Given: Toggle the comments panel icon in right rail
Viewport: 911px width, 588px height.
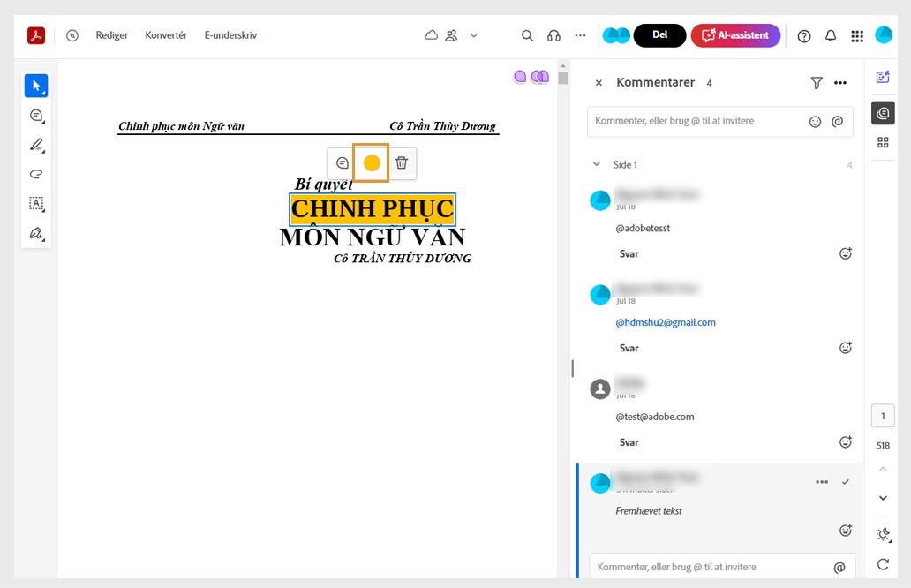Looking at the screenshot, I should pos(883,113).
